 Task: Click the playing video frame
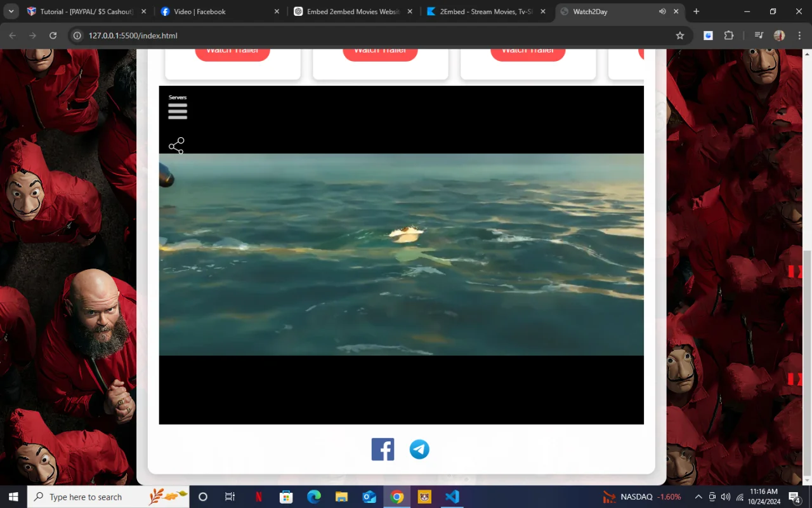pos(402,255)
